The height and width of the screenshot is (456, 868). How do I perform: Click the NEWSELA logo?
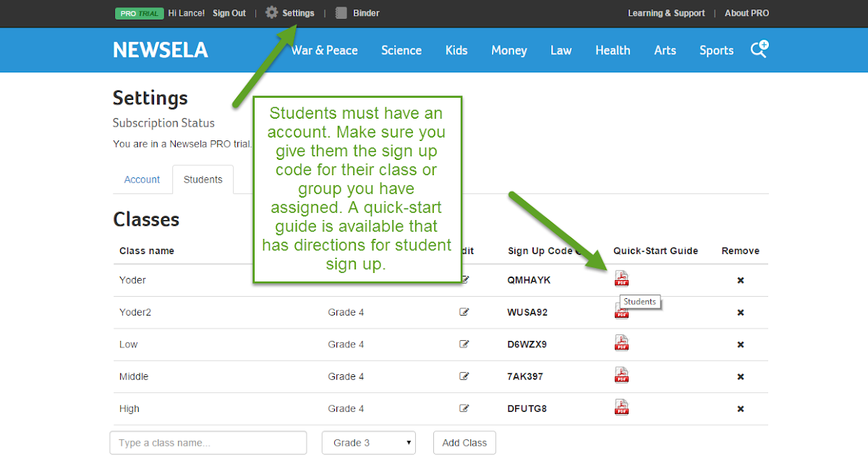[161, 50]
